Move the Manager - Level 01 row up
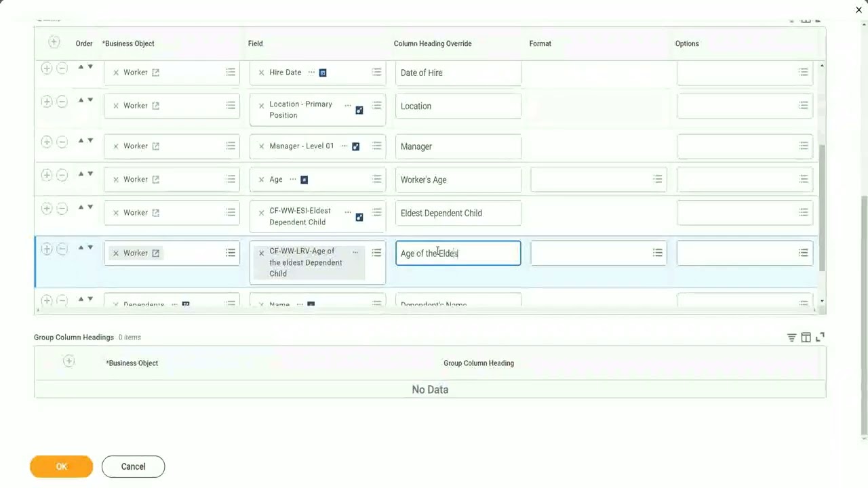 (x=81, y=140)
